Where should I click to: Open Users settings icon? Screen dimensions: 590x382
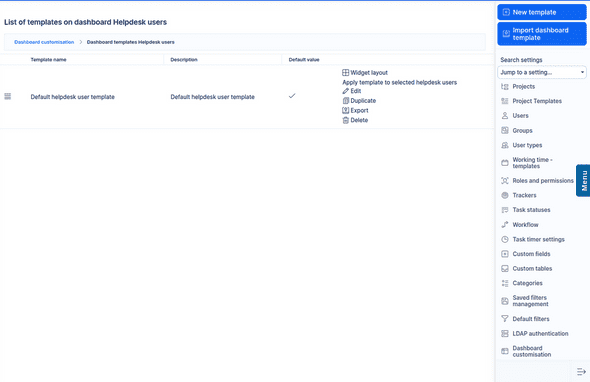click(505, 116)
